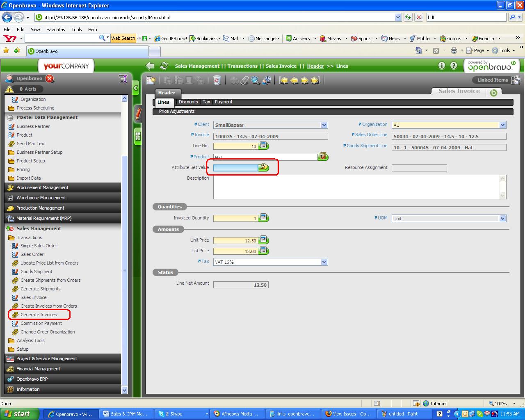525x420 pixels.
Task: Go to the first record arrow
Action: click(x=284, y=80)
